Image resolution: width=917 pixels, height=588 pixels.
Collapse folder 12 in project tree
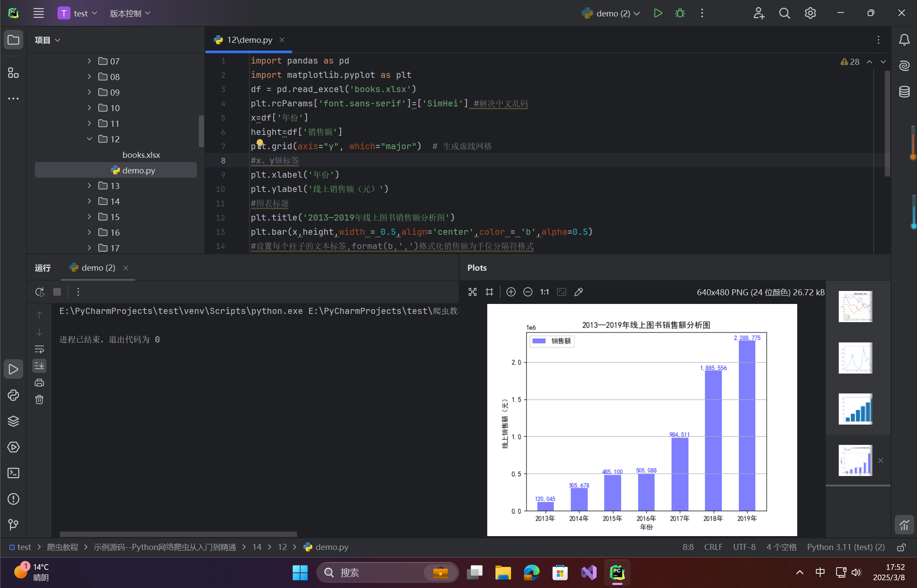89,139
